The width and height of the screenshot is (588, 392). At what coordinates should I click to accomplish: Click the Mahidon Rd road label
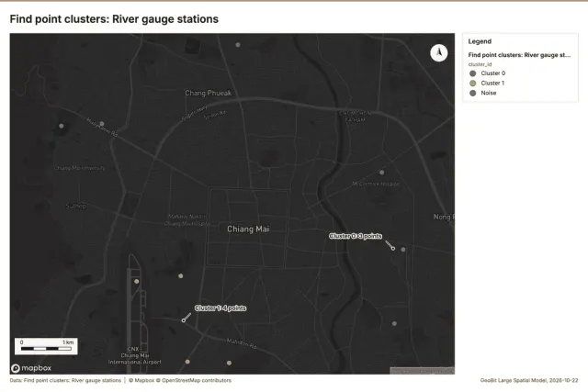(x=242, y=343)
